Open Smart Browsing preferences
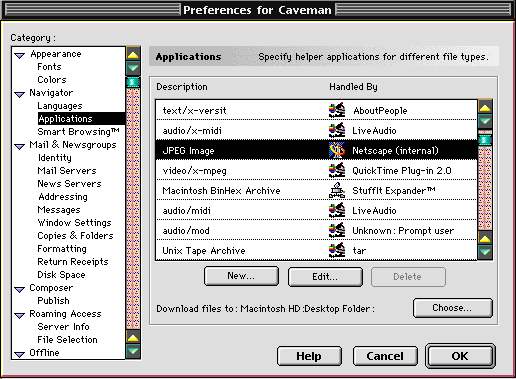 coord(78,132)
